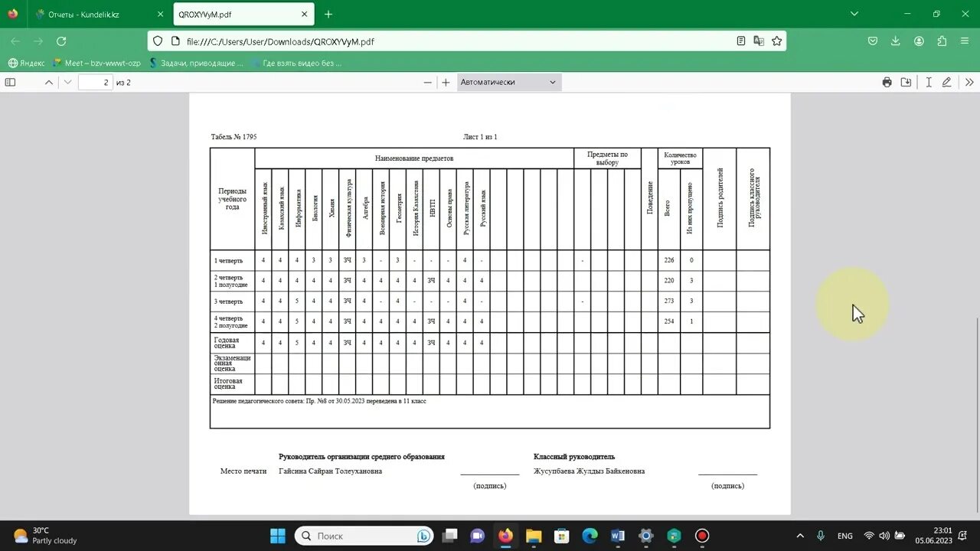The image size is (980, 551).
Task: Select the PDF text annotation tool
Action: click(929, 82)
